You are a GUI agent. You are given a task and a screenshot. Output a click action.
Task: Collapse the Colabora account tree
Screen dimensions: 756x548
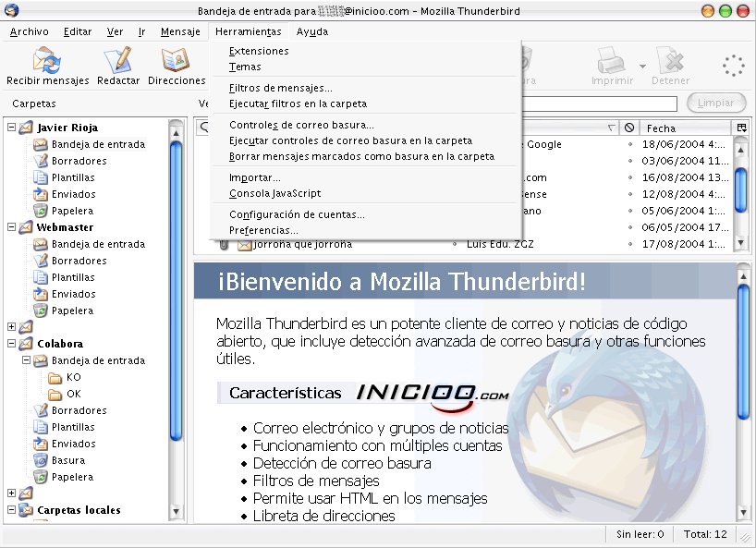pyautogui.click(x=12, y=344)
